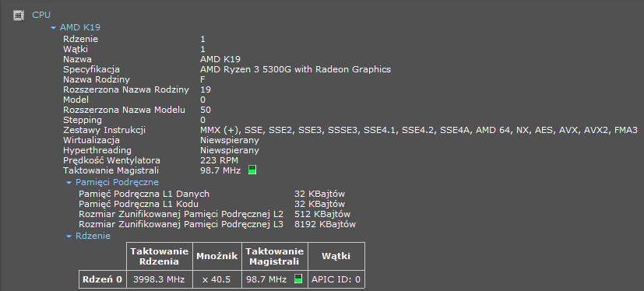
Task: Select the Stepping label
Action: (82, 120)
